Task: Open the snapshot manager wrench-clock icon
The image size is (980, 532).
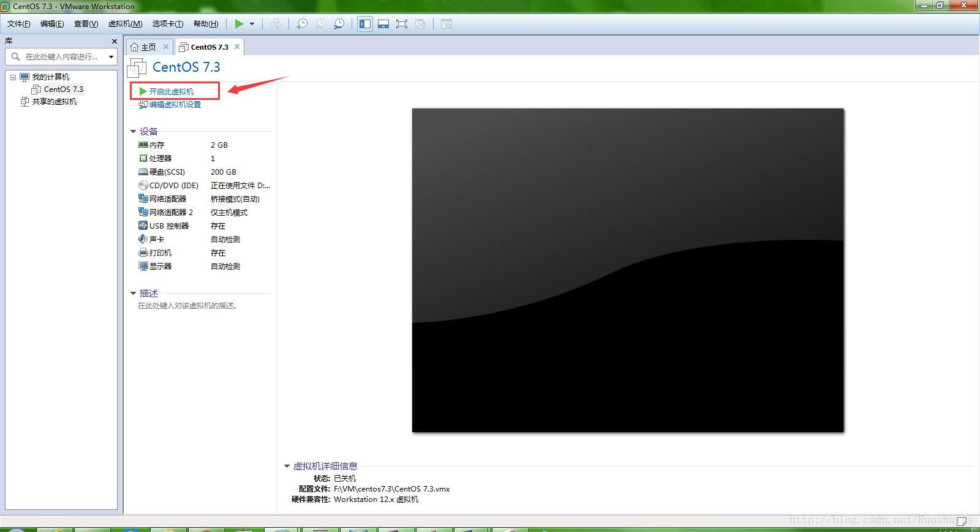Action: [x=339, y=24]
